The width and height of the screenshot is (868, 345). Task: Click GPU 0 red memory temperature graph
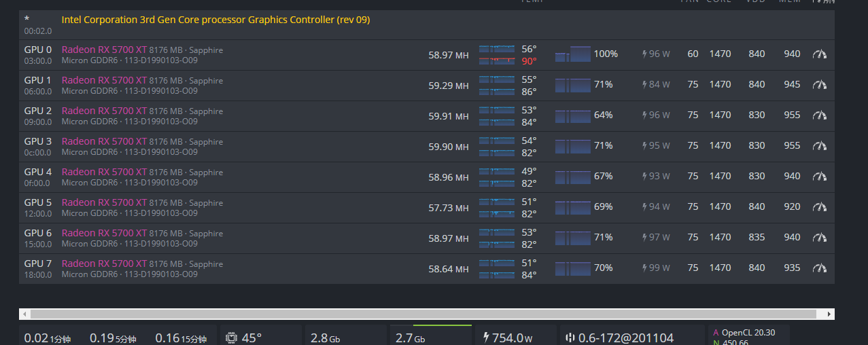pyautogui.click(x=497, y=61)
